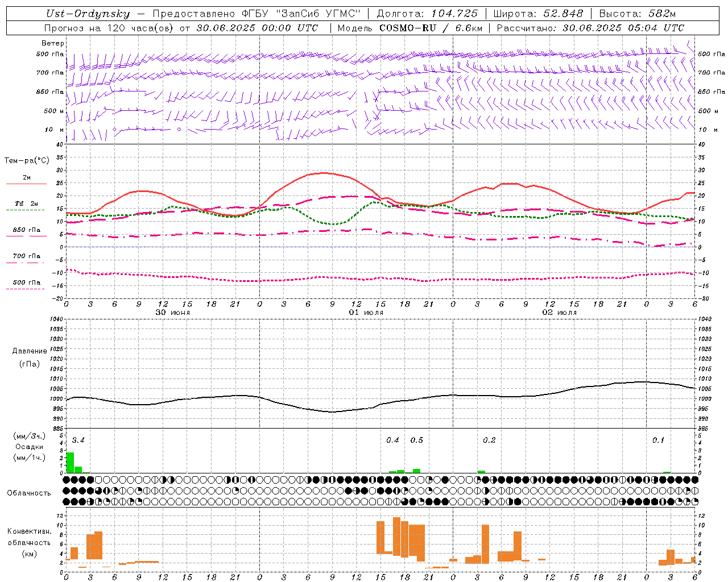The height and width of the screenshot is (582, 728).
Task: Click the model name "COSMO-RU"
Action: [408, 28]
